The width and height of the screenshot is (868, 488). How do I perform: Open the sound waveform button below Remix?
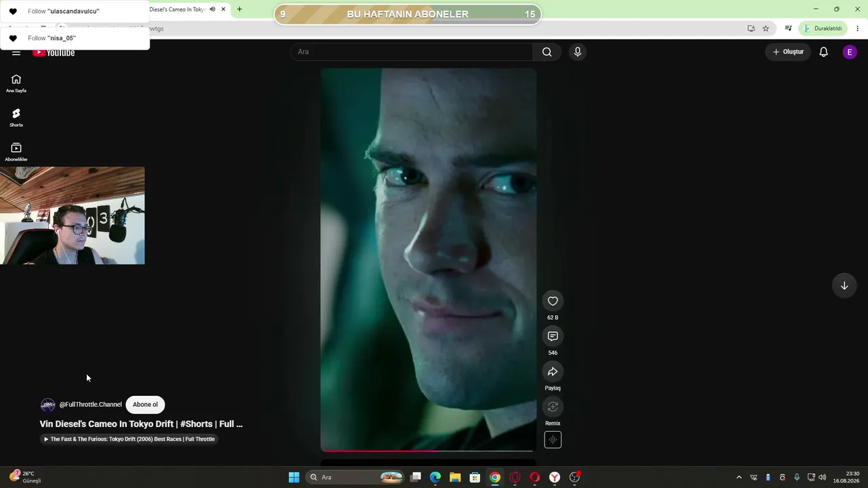point(553,440)
